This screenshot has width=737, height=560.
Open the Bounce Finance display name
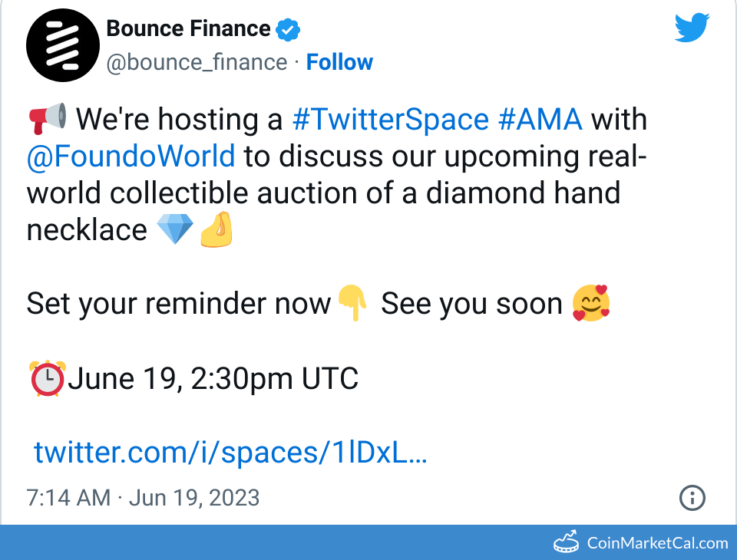pyautogui.click(x=188, y=29)
